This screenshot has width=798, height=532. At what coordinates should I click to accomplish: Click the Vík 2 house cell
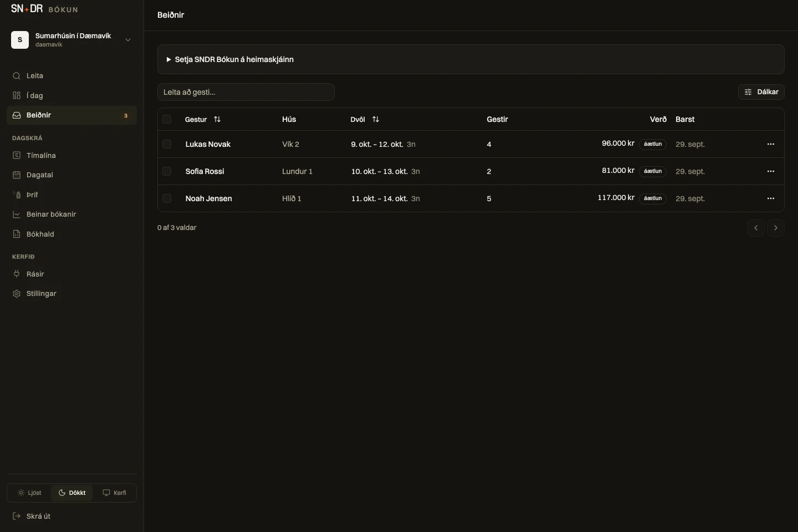tap(290, 144)
